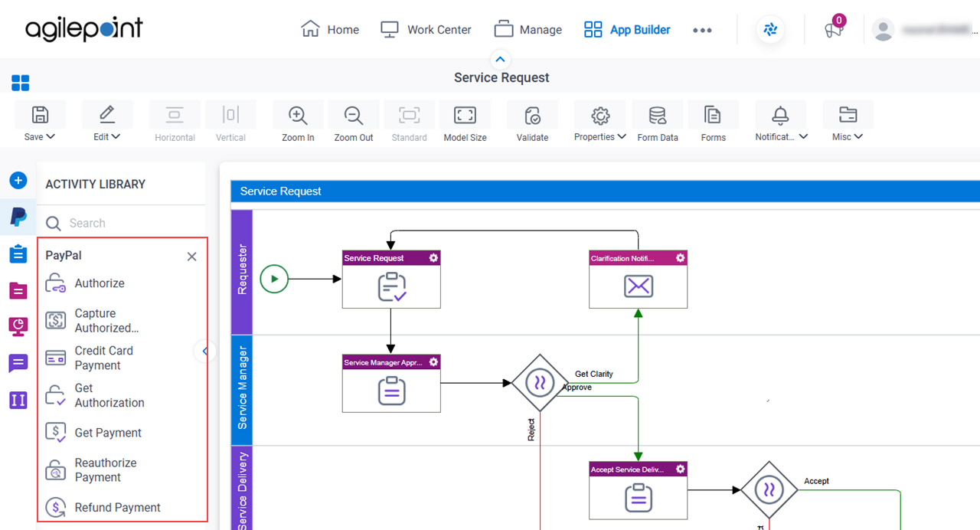Select the Accept Service Delivery shape
The image size is (980, 530).
(638, 490)
